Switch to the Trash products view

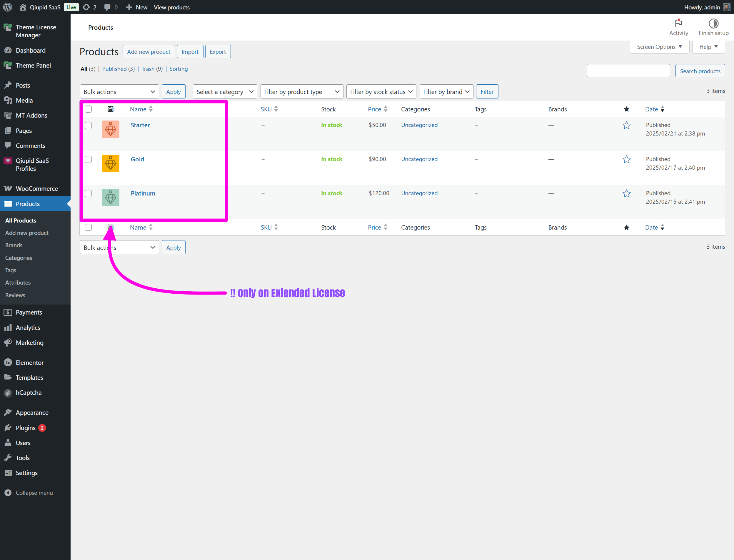[x=148, y=69]
